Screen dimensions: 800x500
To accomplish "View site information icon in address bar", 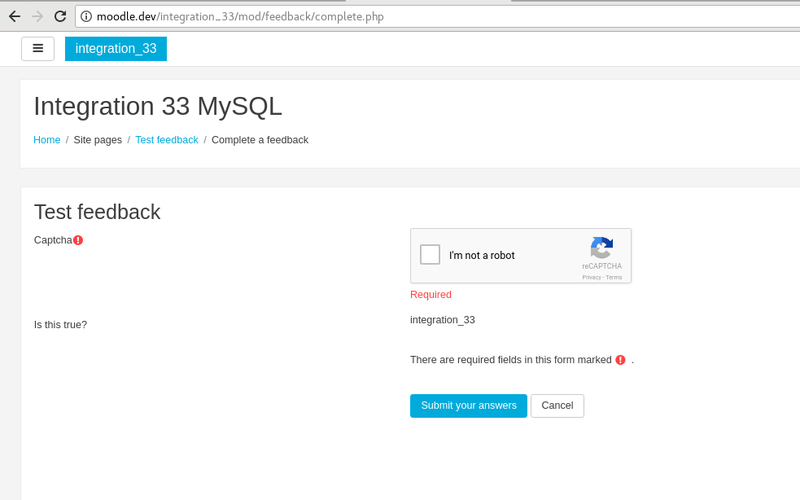I will click(x=86, y=16).
